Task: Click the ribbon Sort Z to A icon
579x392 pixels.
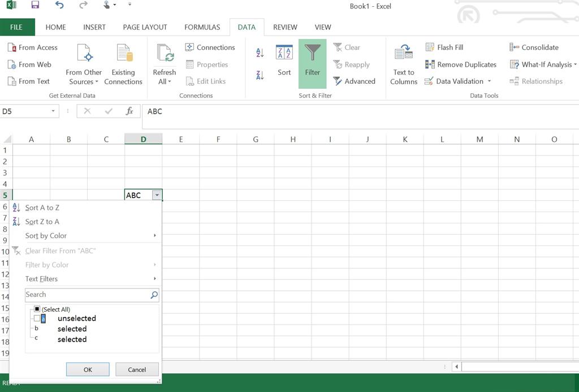Action: click(260, 75)
